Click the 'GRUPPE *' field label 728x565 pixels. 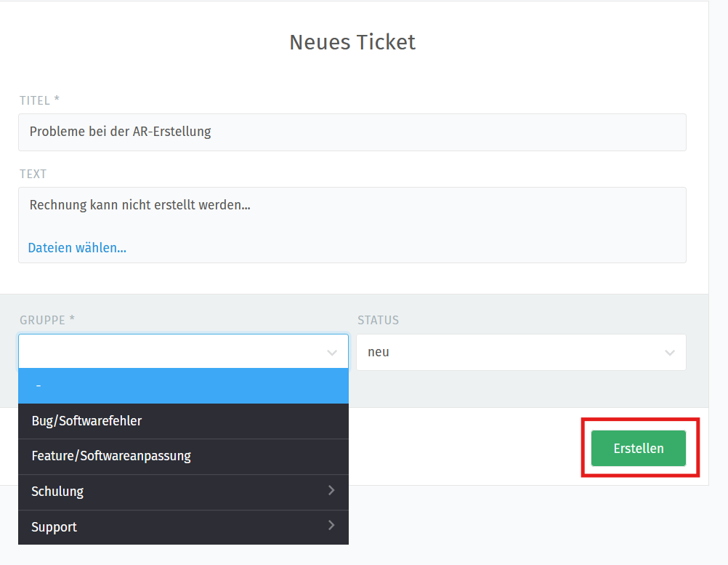[x=47, y=320]
